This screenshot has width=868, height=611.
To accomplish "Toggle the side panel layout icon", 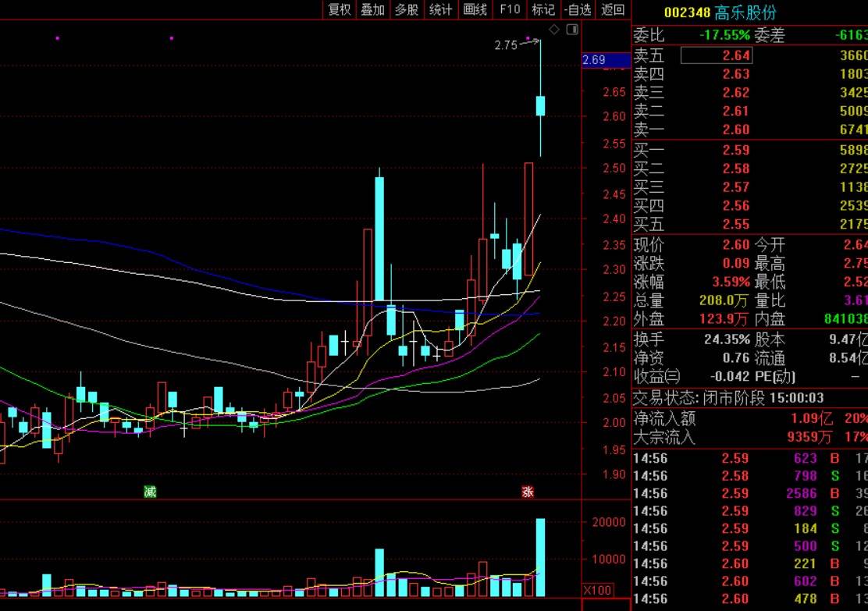I will (x=572, y=30).
